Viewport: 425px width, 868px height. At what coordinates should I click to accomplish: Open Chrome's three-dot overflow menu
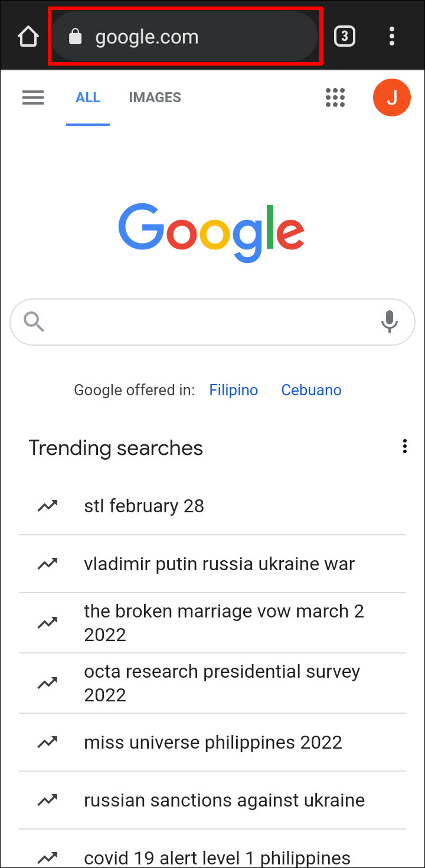392,37
